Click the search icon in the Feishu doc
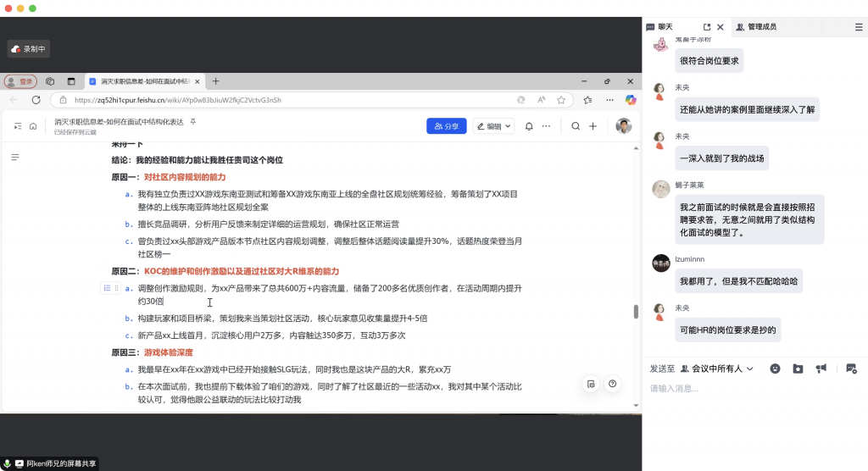 pyautogui.click(x=576, y=126)
